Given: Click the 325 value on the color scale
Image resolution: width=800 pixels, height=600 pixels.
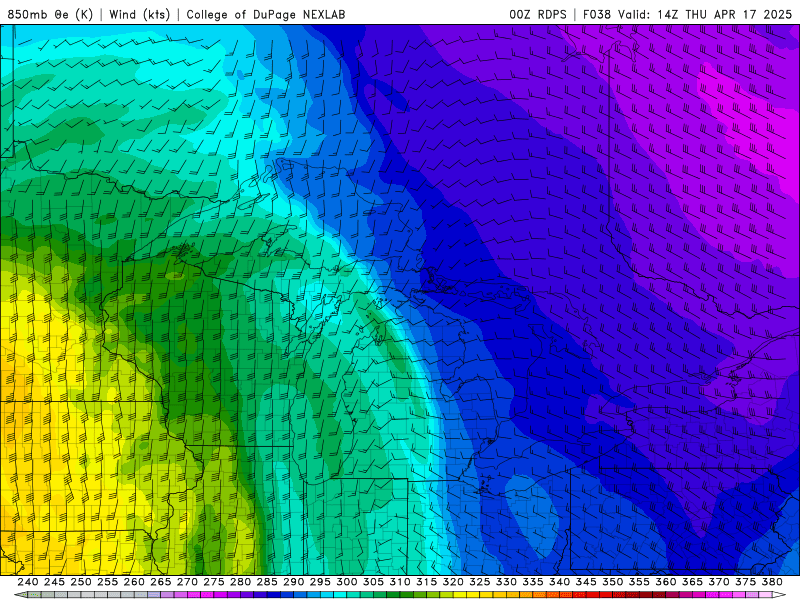Looking at the screenshot, I should [480, 582].
